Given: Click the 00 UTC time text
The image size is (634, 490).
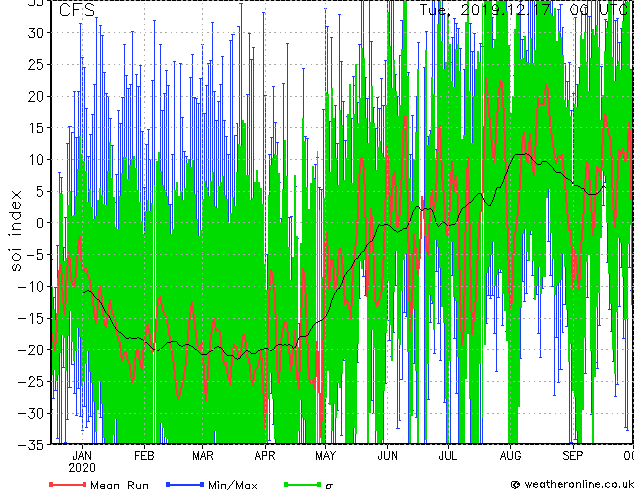Looking at the screenshot, I should pos(598,9).
